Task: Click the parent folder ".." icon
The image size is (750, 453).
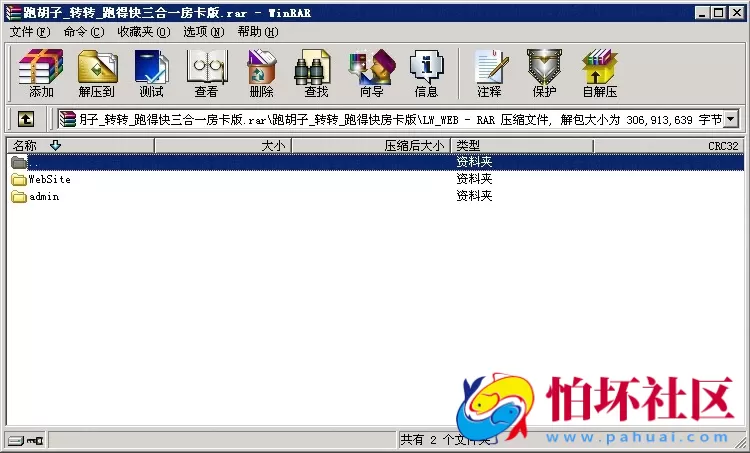Action: 19,163
